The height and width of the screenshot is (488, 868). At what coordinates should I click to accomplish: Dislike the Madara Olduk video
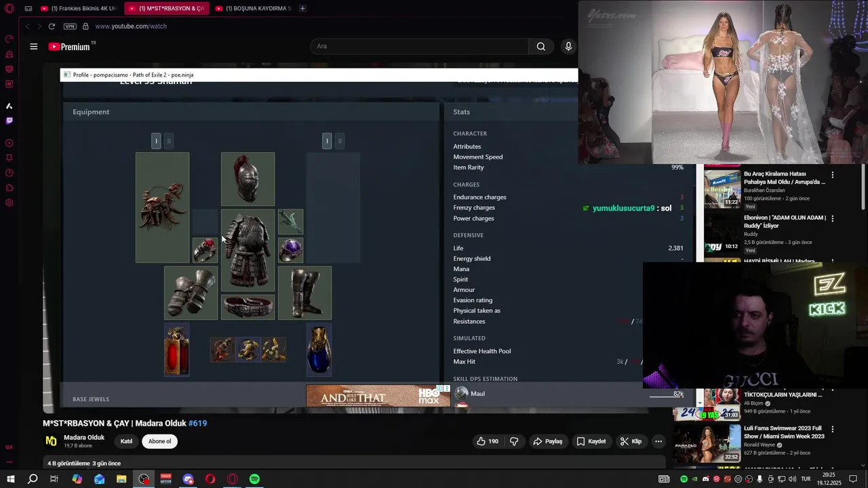point(514,441)
